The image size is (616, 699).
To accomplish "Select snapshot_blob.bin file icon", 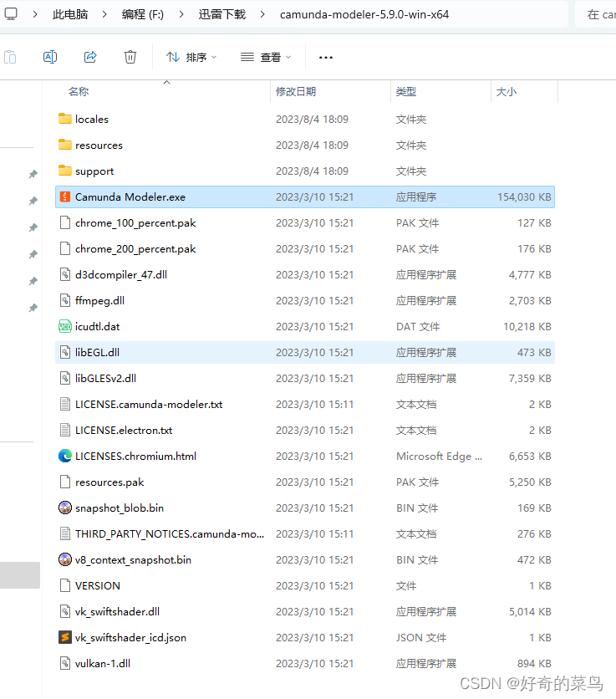I will 65,508.
